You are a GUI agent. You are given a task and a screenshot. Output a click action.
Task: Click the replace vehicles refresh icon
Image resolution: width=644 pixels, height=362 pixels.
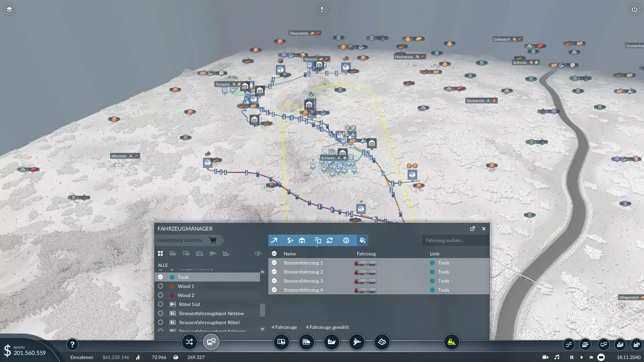click(330, 240)
